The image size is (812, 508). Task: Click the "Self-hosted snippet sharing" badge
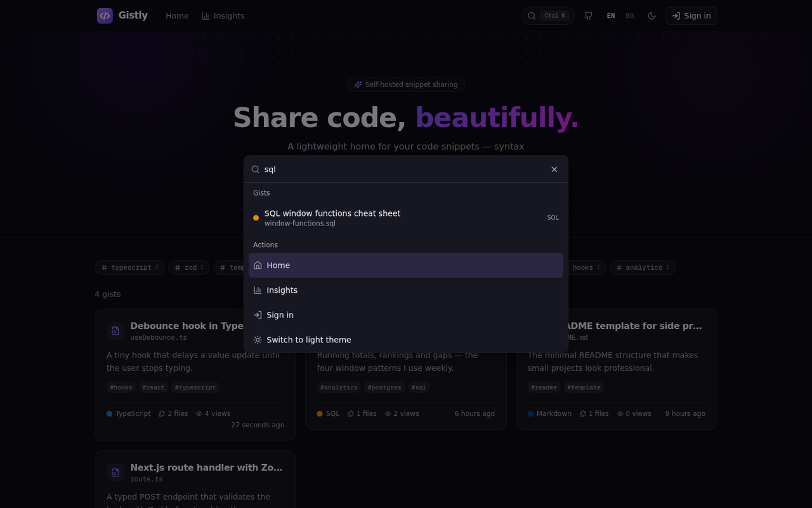click(x=406, y=84)
